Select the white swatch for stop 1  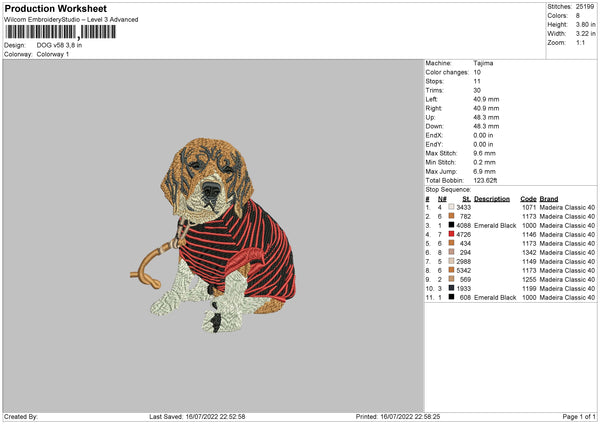point(452,207)
